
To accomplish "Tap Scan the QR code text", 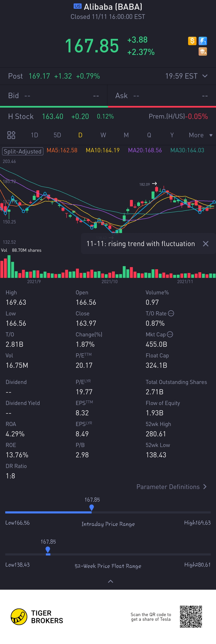I will [x=151, y=617].
